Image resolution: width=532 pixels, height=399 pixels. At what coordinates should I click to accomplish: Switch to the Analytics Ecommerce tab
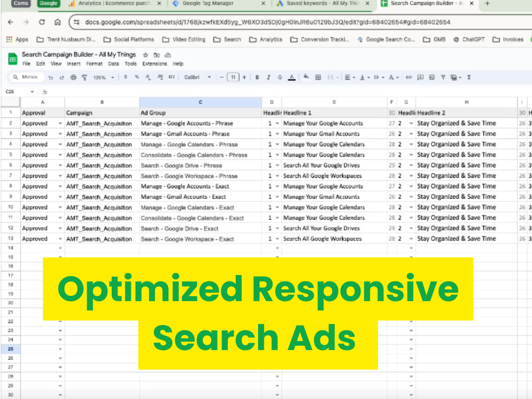click(114, 3)
